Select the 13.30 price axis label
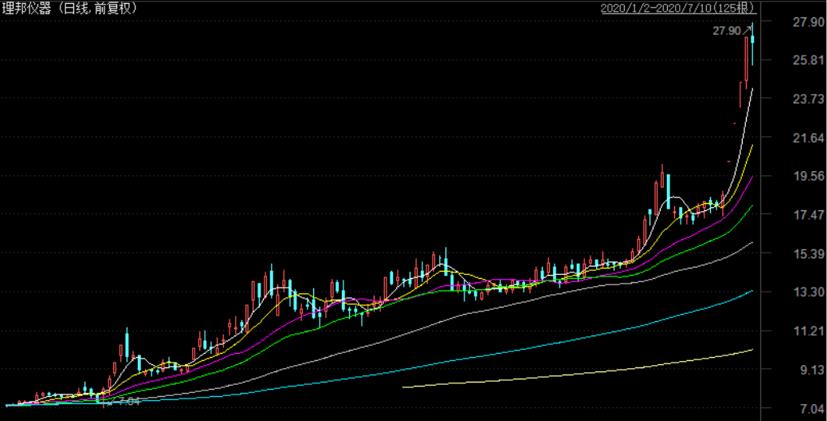Image resolution: width=827 pixels, height=421 pixels. pyautogui.click(x=808, y=292)
